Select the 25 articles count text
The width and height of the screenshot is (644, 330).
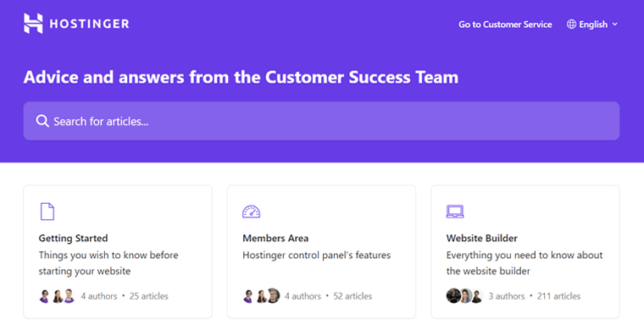coord(148,296)
